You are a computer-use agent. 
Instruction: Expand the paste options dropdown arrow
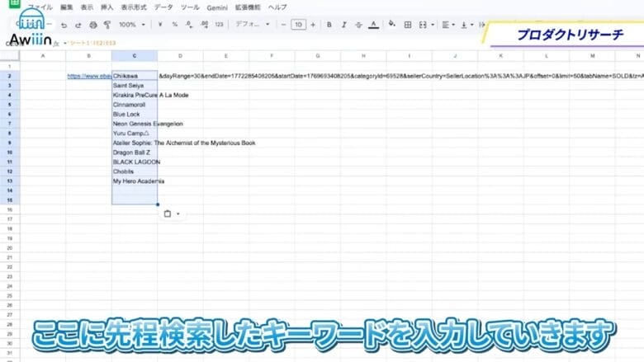coord(178,214)
